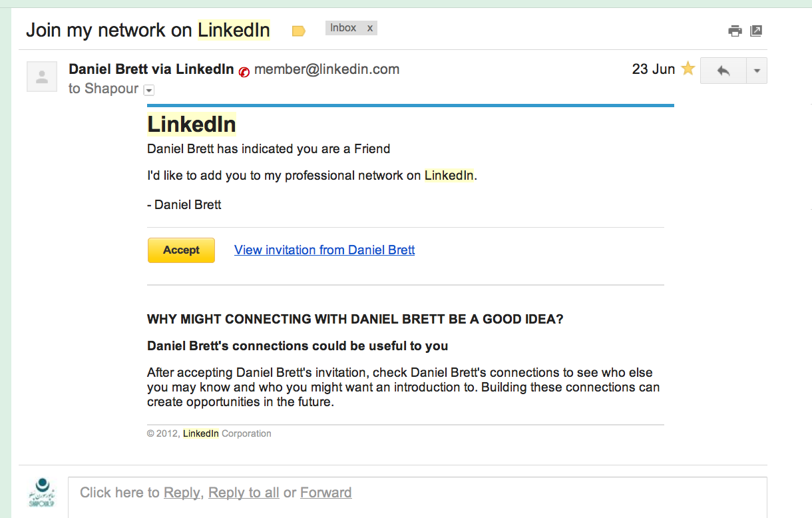The width and height of the screenshot is (812, 518).
Task: Click the Reply link in reply box
Action: [181, 493]
